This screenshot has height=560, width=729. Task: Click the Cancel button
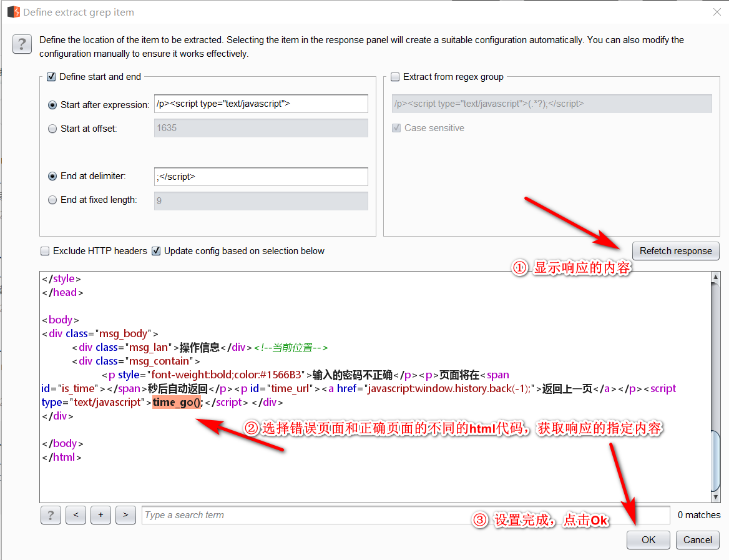point(697,539)
